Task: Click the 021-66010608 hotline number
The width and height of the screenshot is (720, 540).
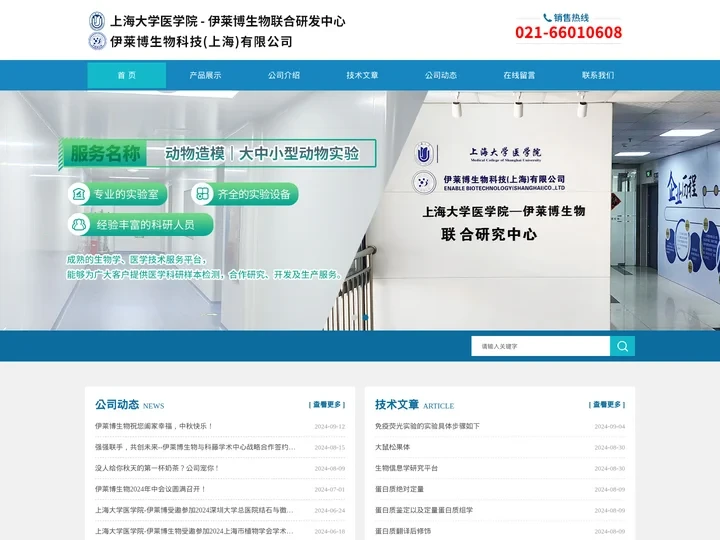Action: (568, 33)
